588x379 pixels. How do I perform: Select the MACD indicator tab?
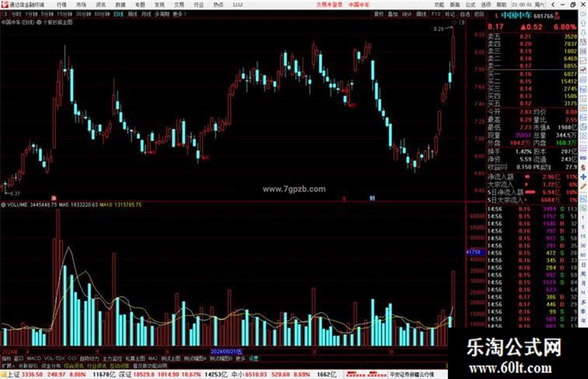(x=34, y=358)
